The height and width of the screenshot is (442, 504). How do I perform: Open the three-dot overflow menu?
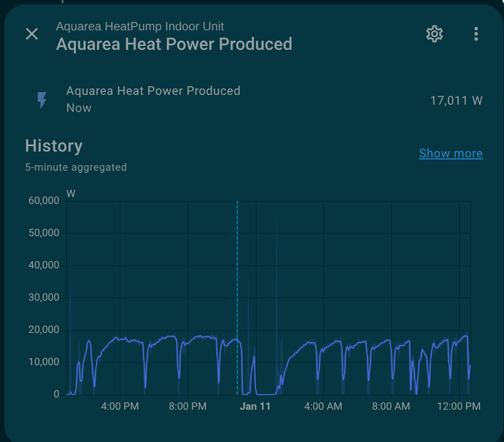[x=476, y=34]
